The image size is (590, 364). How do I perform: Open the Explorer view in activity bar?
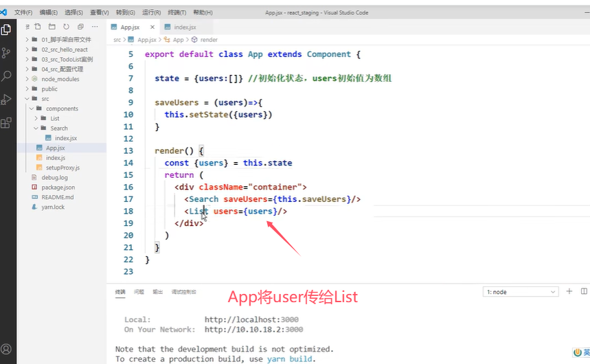click(6, 30)
